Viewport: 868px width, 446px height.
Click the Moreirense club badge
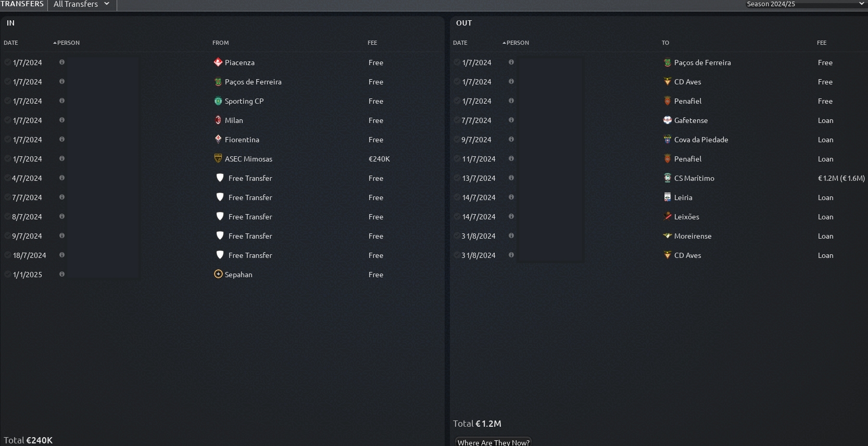pyautogui.click(x=668, y=236)
